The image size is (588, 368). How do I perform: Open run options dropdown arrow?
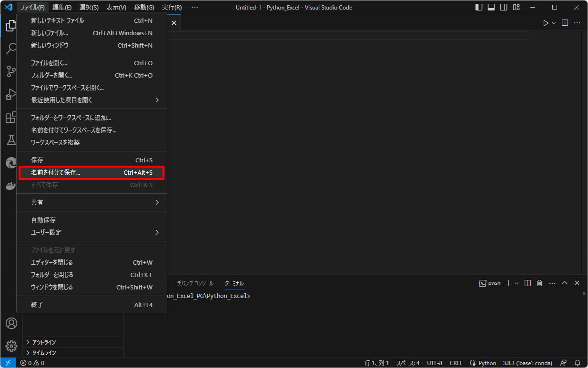554,23
